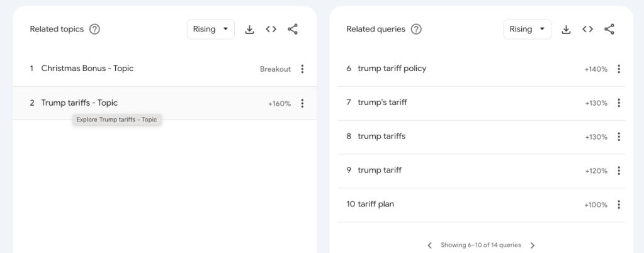644x253 pixels.
Task: Go to previous page of queries
Action: click(429, 245)
